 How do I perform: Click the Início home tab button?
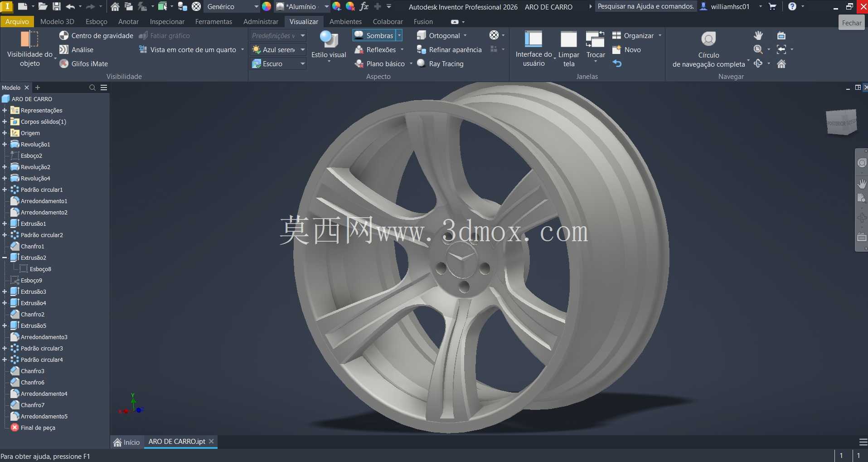pyautogui.click(x=127, y=442)
